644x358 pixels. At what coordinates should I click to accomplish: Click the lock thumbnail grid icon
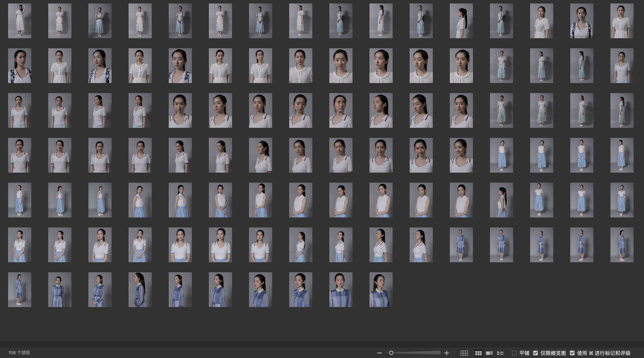click(464, 353)
